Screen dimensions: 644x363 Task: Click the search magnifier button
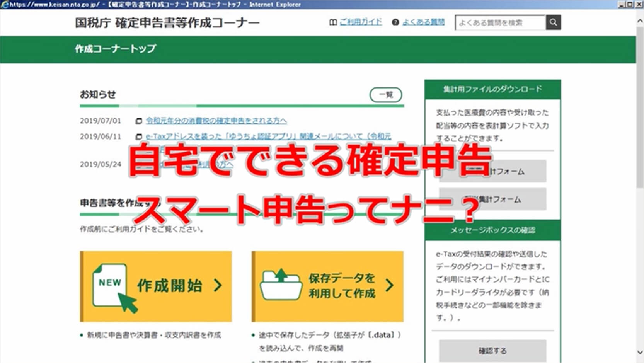tap(553, 22)
